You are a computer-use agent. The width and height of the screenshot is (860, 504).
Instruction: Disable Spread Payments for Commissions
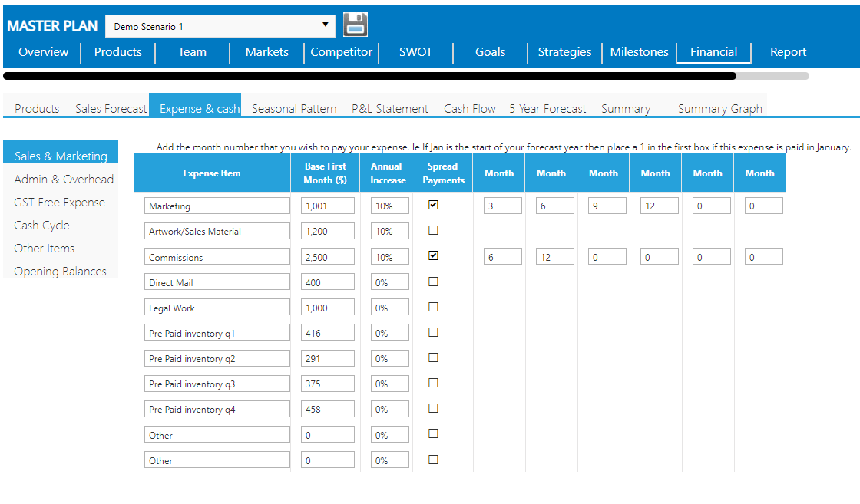(434, 255)
